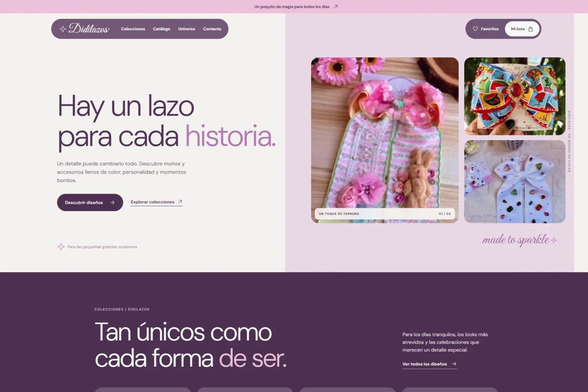
Task: Open the Colecciones menu item
Action: [133, 29]
